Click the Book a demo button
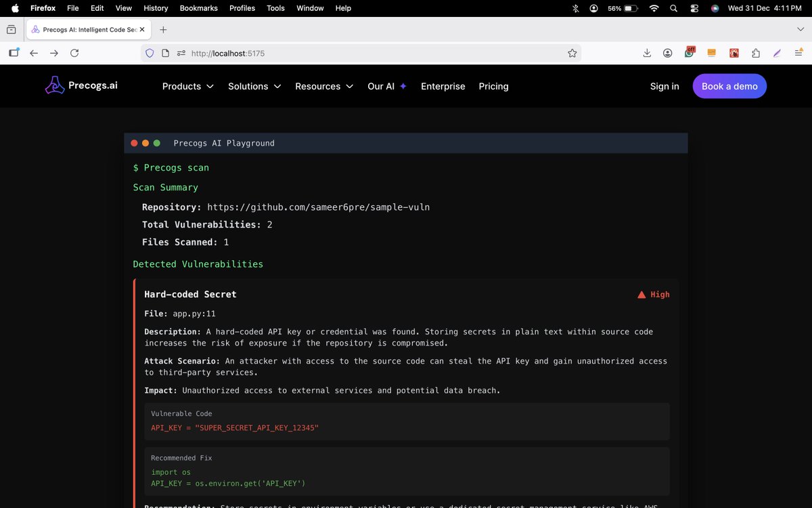The width and height of the screenshot is (812, 508). tap(729, 86)
